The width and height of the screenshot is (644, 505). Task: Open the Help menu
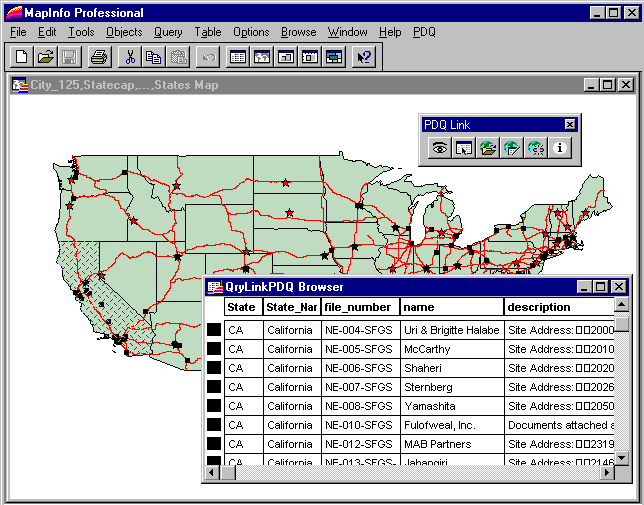click(x=390, y=32)
